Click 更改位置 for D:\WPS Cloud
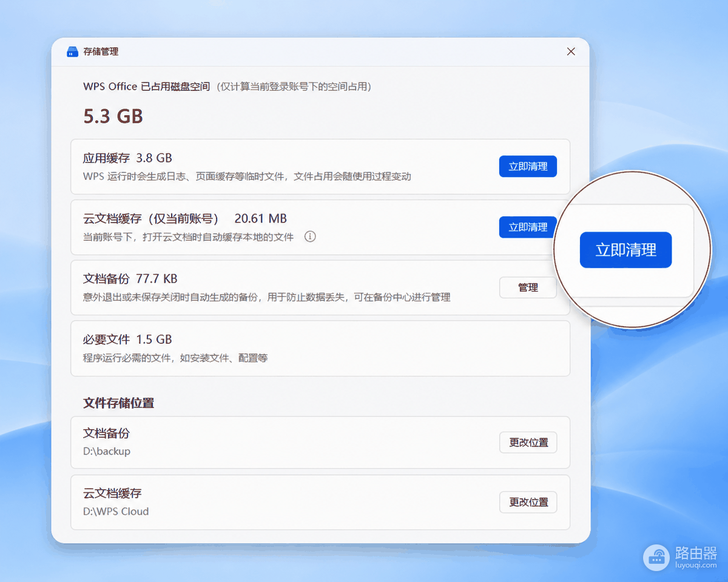Screen dimensions: 728x582 point(528,502)
